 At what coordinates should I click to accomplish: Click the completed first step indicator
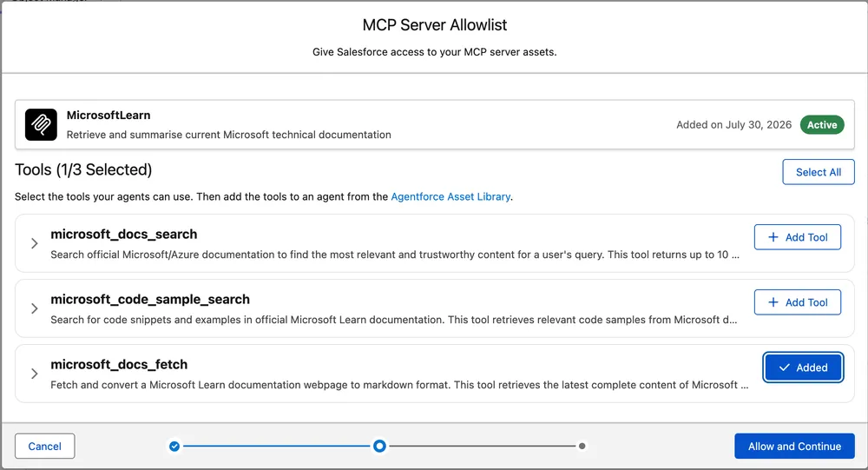[x=174, y=447]
